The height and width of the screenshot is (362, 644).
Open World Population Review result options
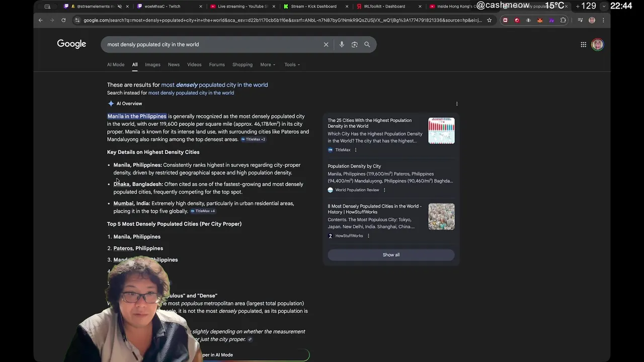tap(384, 190)
